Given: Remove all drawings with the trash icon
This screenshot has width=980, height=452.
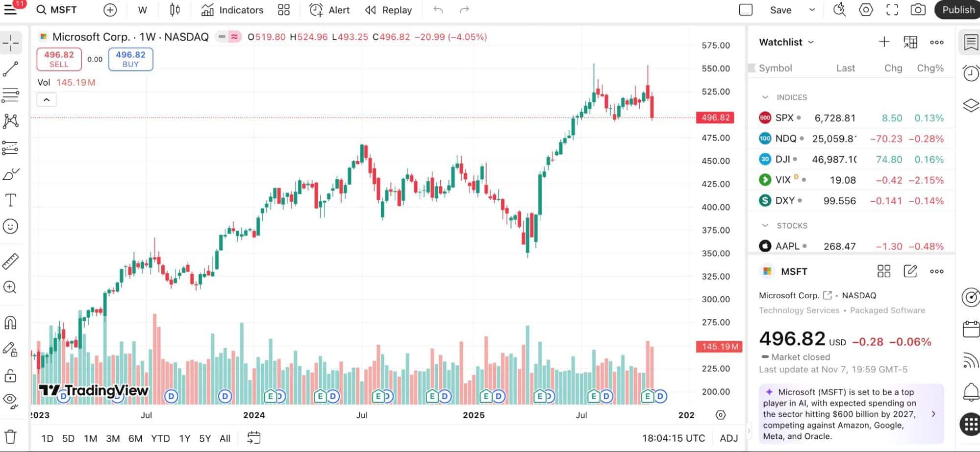Looking at the screenshot, I should (x=11, y=435).
